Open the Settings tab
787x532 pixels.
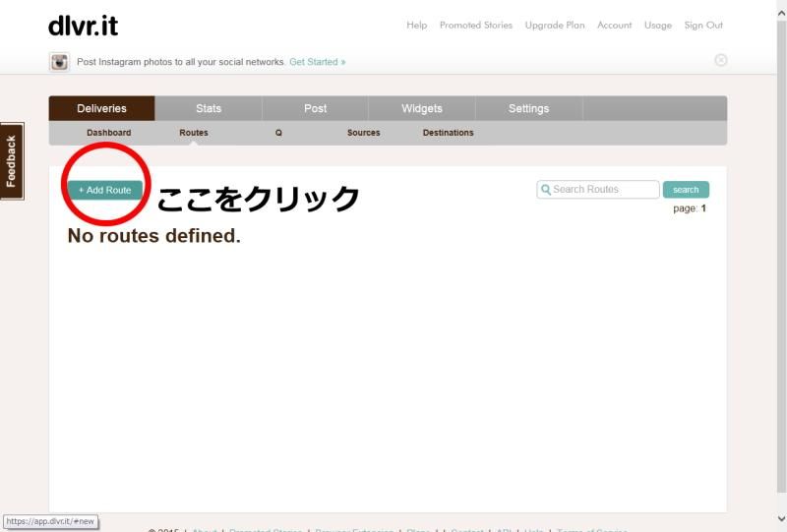pos(528,108)
